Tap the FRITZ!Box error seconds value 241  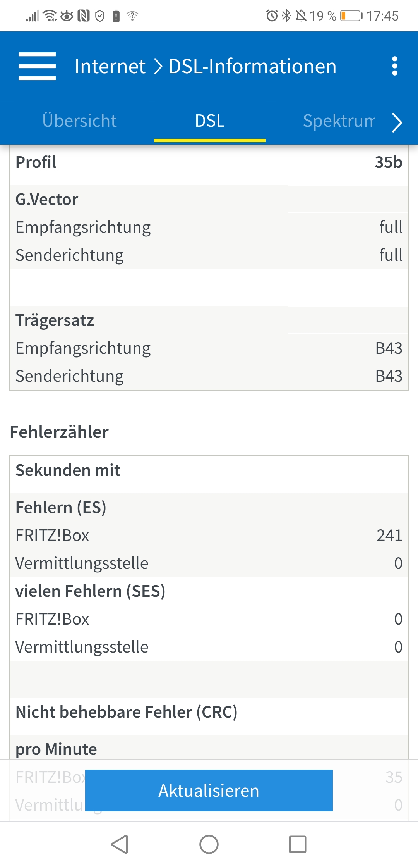pos(389,536)
